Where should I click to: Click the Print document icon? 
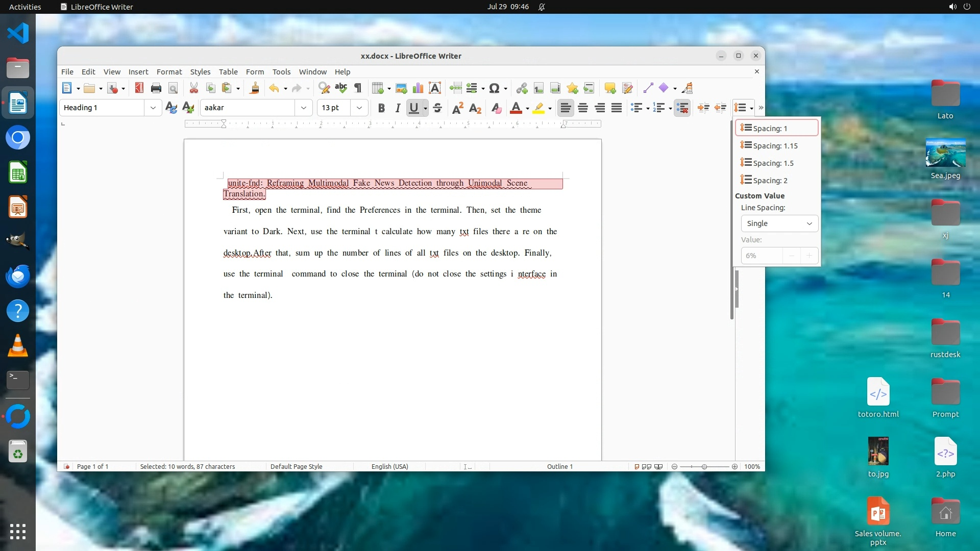[156, 88]
